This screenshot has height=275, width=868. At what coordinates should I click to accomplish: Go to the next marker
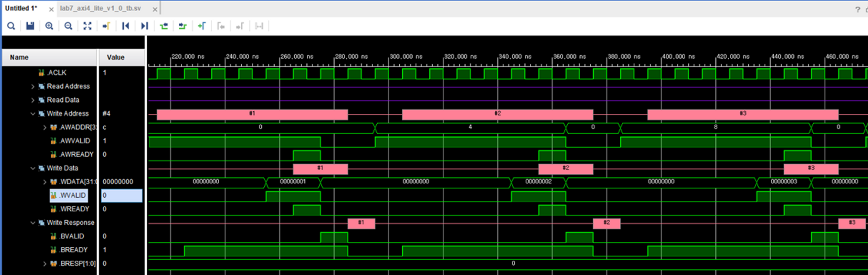click(240, 26)
